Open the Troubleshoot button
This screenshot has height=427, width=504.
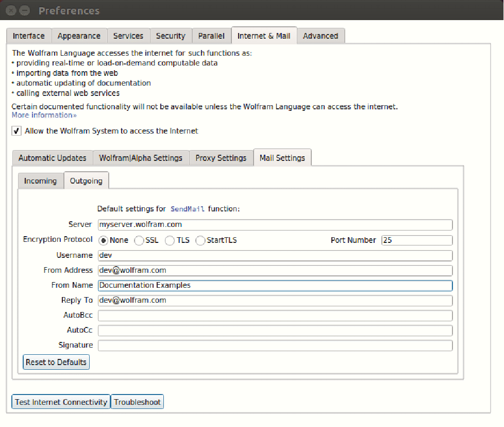pyautogui.click(x=137, y=402)
